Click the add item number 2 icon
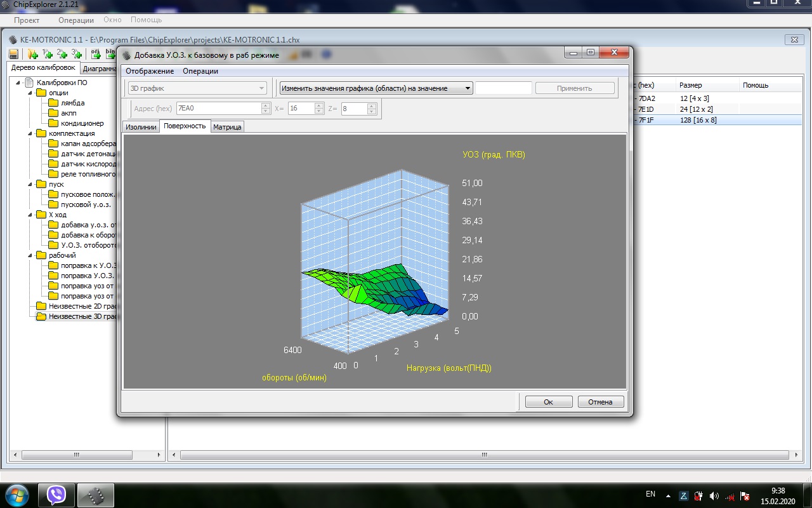 click(x=62, y=54)
